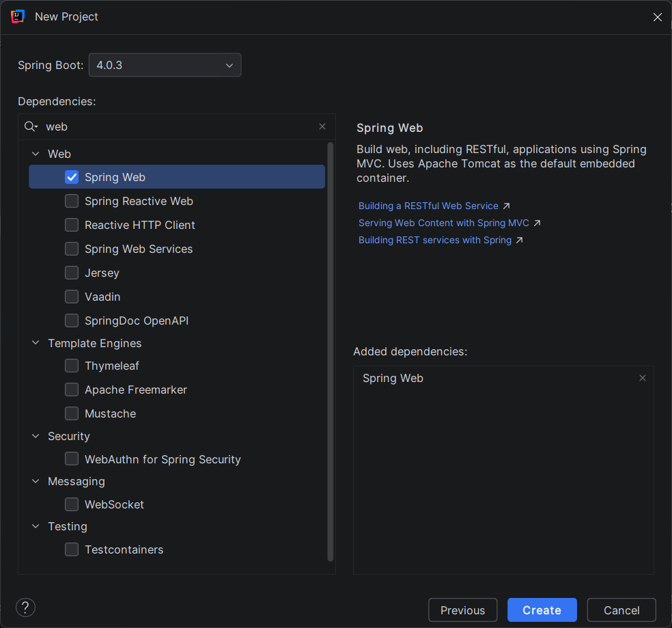Open Building a RESTful Web Service link

pos(428,206)
